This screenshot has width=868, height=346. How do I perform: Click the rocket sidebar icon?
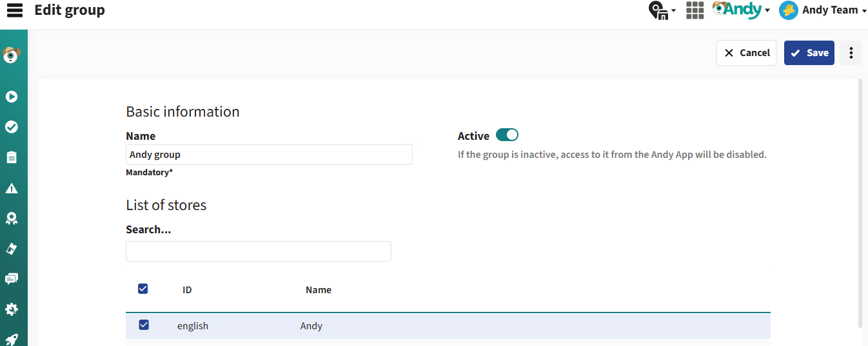(12, 340)
